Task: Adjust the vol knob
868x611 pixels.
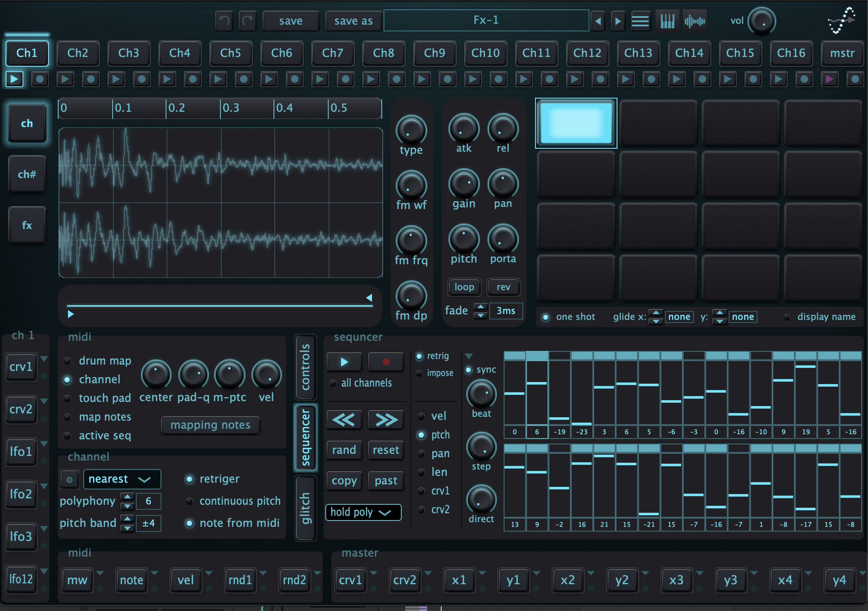Action: 761,21
